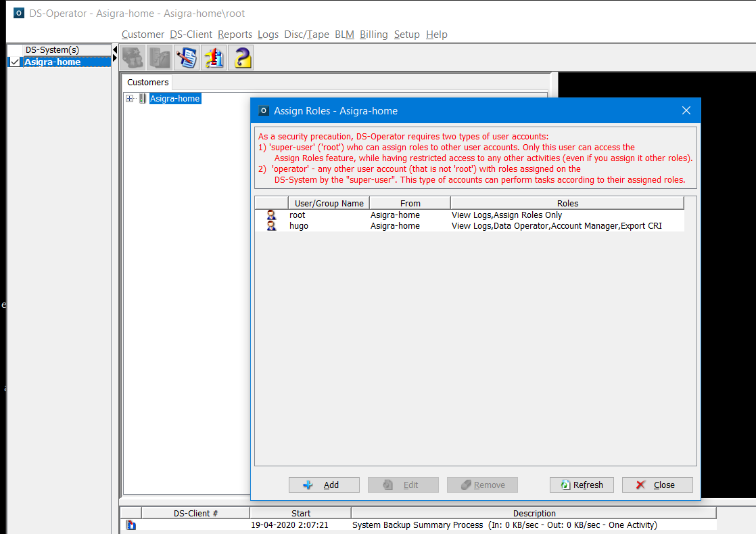The height and width of the screenshot is (534, 756).
Task: Click activity icon in System Backup row
Action: 131,525
